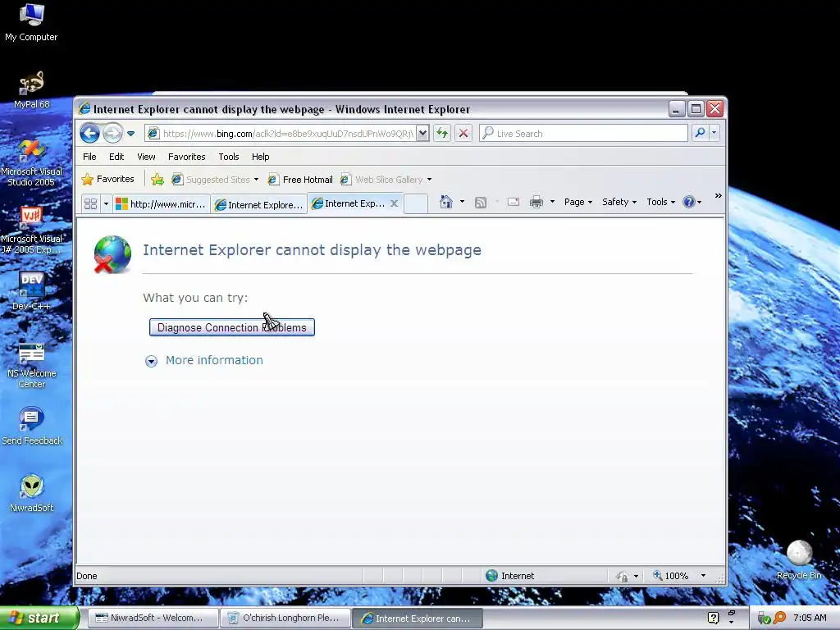This screenshot has height=630, width=840.
Task: Open NS Welcome Center icon
Action: point(31,365)
